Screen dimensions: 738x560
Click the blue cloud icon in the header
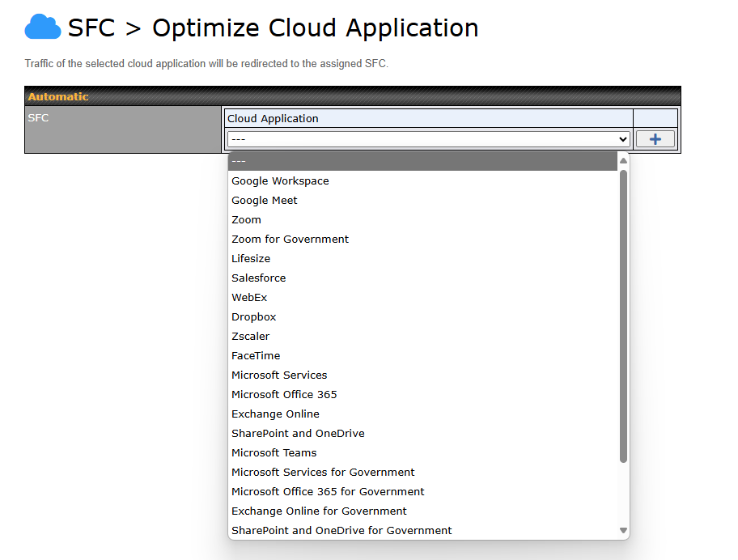tap(43, 27)
